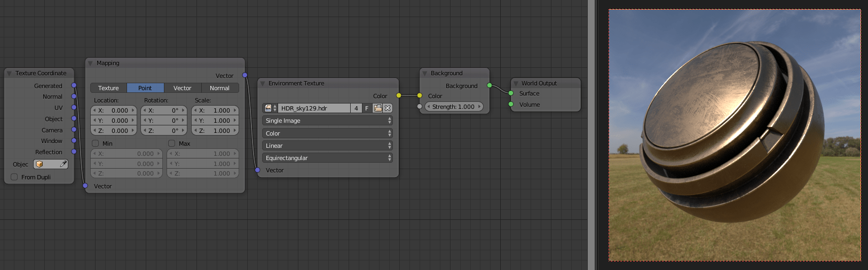Image resolution: width=868 pixels, height=270 pixels.
Task: Click the World Output Volume socket
Action: [x=511, y=105]
